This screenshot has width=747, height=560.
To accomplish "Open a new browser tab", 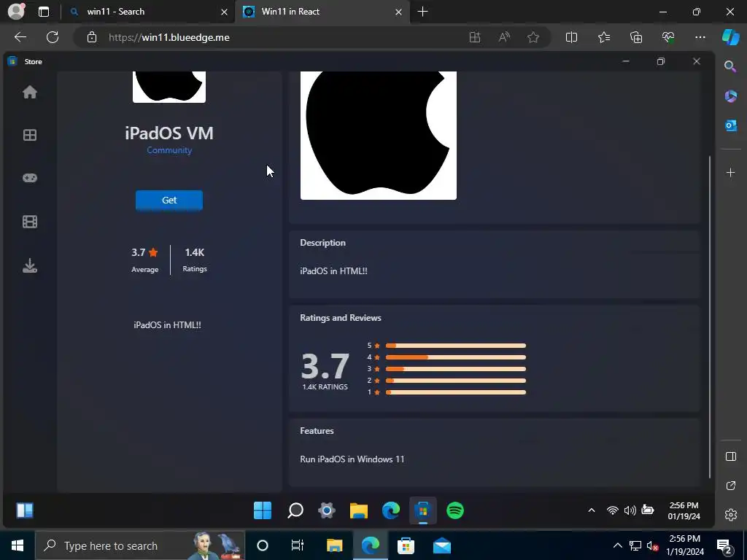I will [x=422, y=12].
